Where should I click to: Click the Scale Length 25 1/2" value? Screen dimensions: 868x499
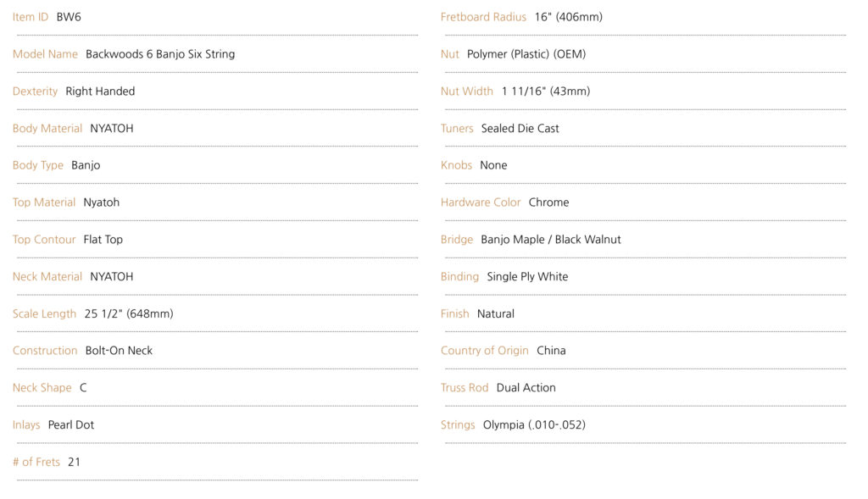[129, 313]
